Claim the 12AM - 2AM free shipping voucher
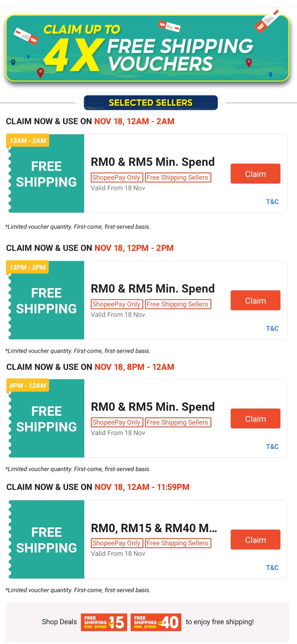 pyautogui.click(x=255, y=174)
